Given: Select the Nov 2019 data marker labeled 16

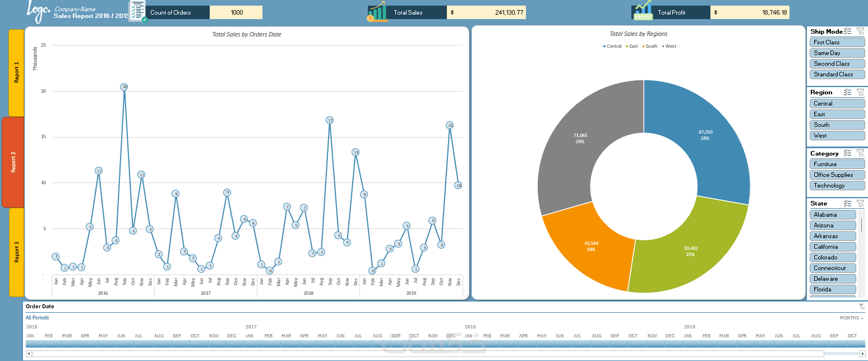Looking at the screenshot, I should click(450, 125).
